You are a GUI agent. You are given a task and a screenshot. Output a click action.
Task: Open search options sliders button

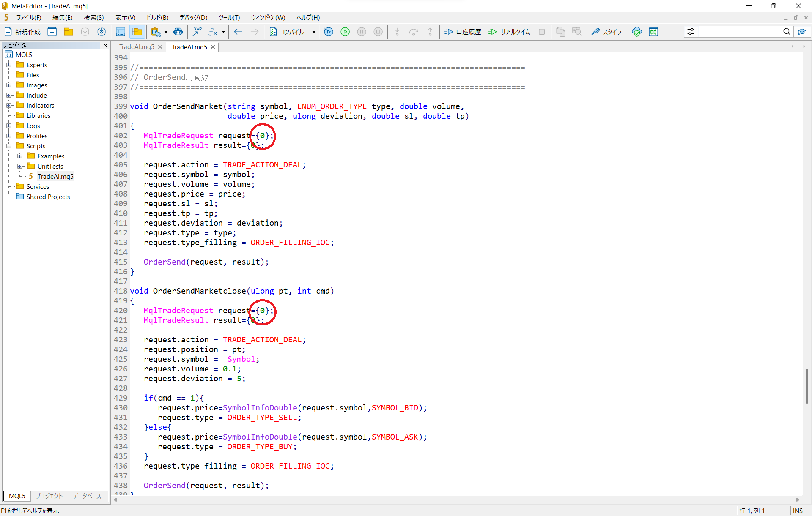pyautogui.click(x=691, y=32)
